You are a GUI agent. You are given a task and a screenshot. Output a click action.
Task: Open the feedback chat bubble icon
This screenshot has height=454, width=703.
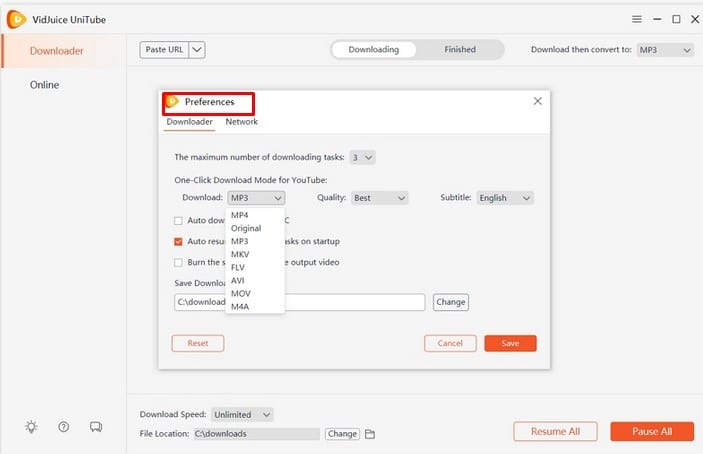95,427
